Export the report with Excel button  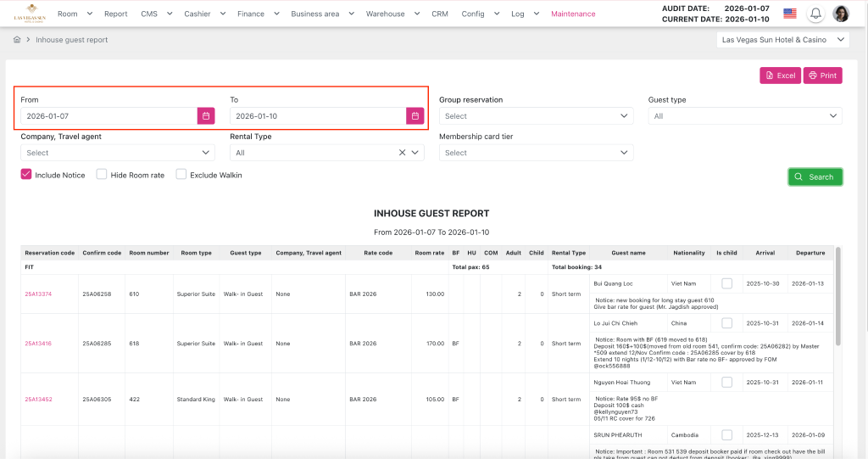pyautogui.click(x=779, y=76)
